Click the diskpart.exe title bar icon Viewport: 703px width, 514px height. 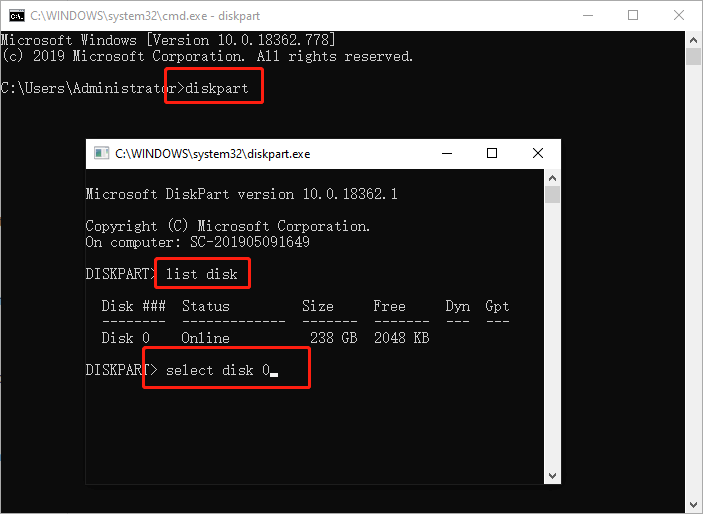pyautogui.click(x=101, y=154)
